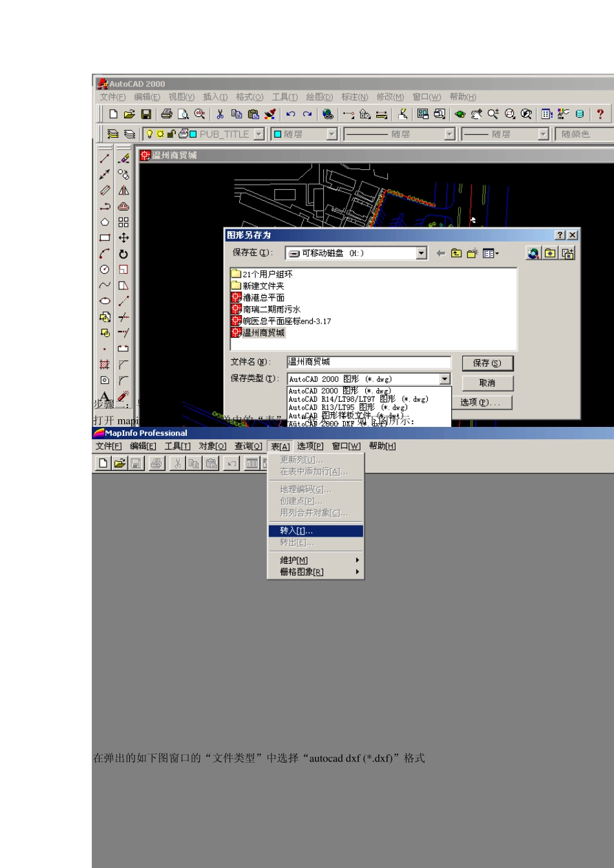Click the Cut scissors icon in AutoCAD toolbar

[220, 114]
